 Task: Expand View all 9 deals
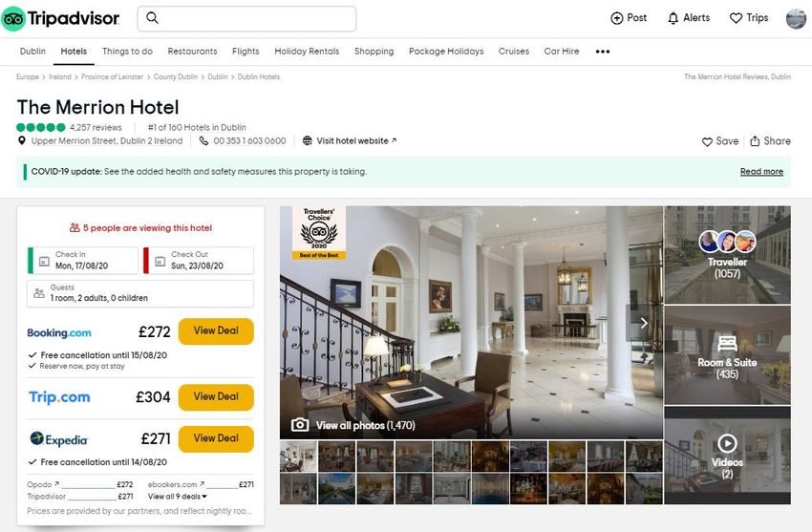point(177,497)
